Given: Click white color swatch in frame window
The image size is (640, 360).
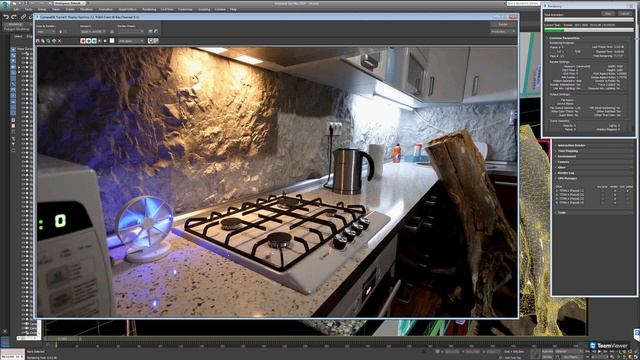Looking at the screenshot, I should (x=112, y=41).
